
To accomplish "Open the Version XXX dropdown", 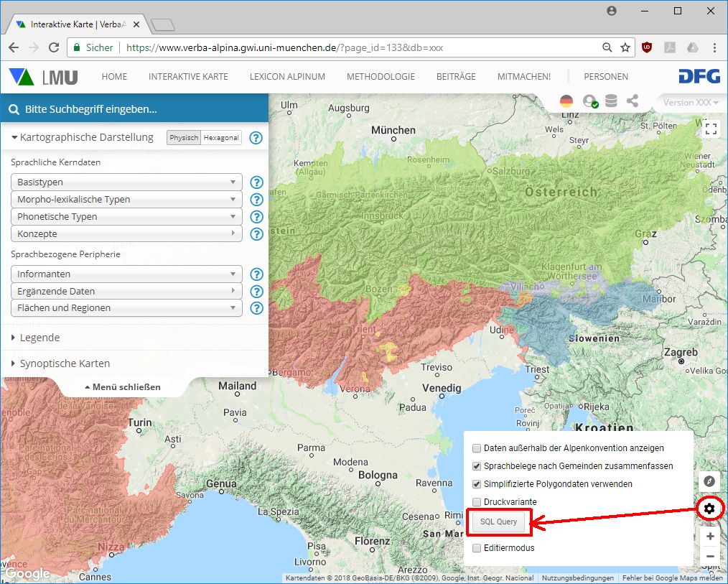I will pyautogui.click(x=690, y=103).
